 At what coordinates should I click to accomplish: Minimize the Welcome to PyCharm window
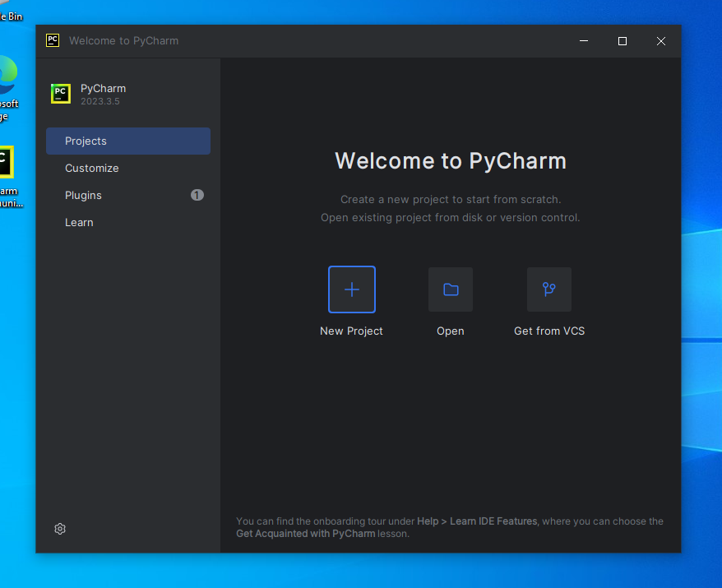click(x=583, y=41)
